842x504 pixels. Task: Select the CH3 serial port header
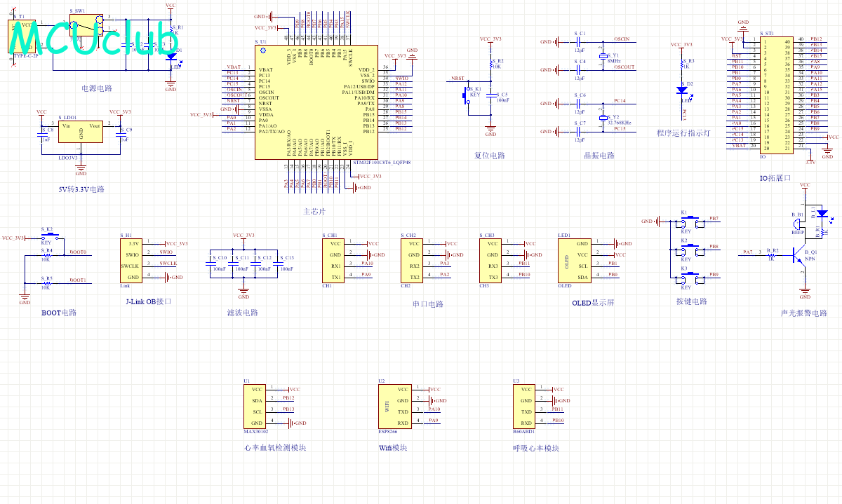point(490,260)
